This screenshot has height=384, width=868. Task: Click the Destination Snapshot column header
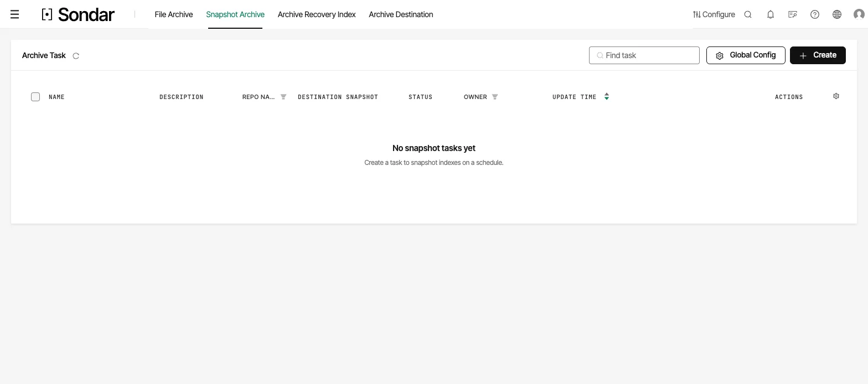(x=338, y=97)
